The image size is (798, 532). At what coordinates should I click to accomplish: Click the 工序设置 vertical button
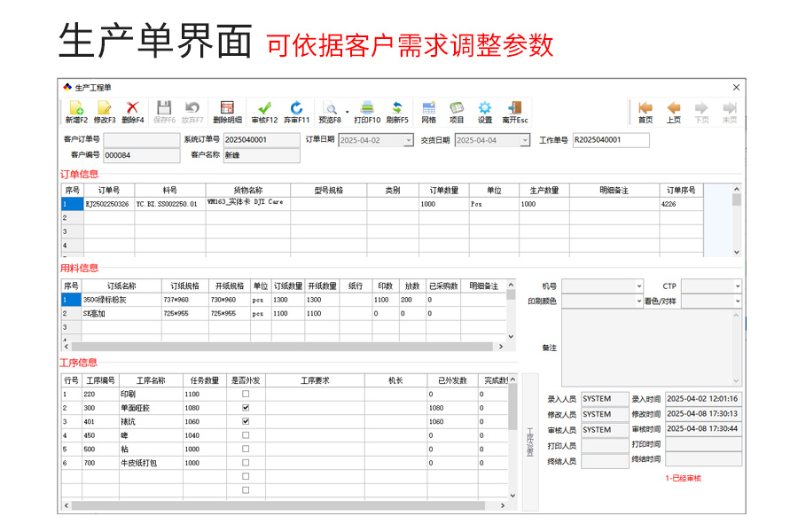coord(530,442)
